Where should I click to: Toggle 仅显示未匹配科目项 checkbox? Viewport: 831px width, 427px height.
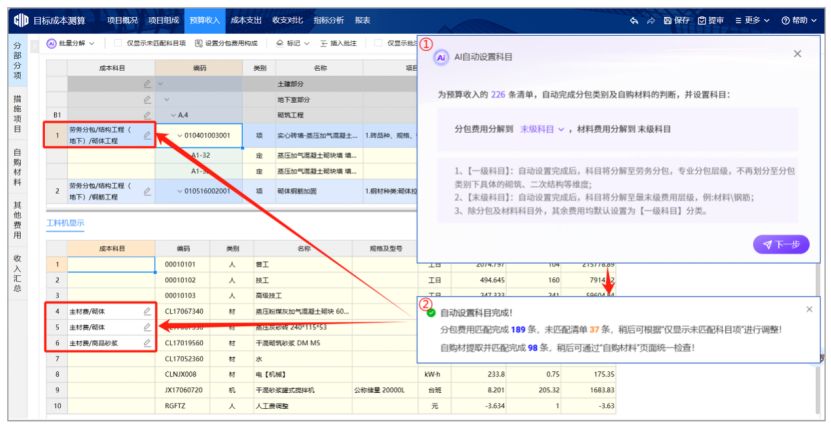[x=120, y=44]
